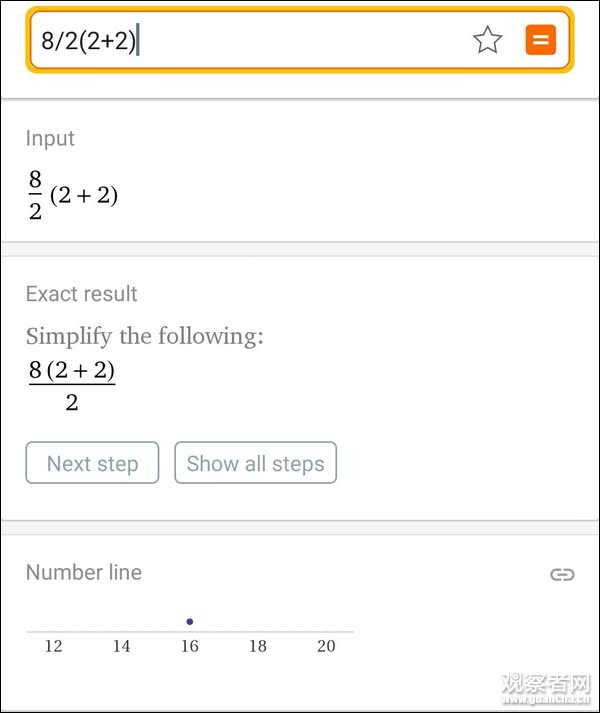This screenshot has width=600, height=713.
Task: Click the 8/2(2+2) query input field
Action: (x=250, y=41)
